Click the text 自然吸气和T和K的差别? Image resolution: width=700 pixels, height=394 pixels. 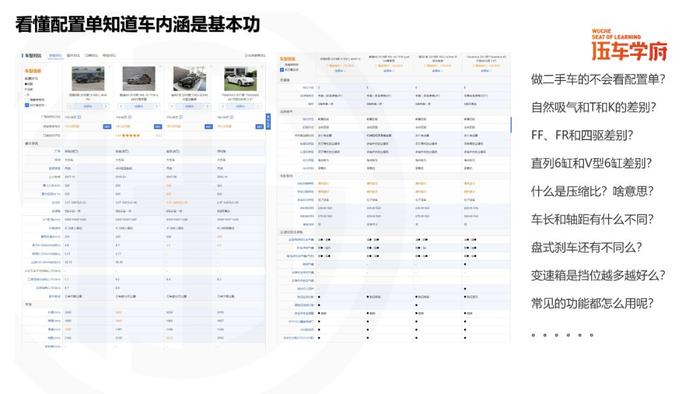click(593, 108)
